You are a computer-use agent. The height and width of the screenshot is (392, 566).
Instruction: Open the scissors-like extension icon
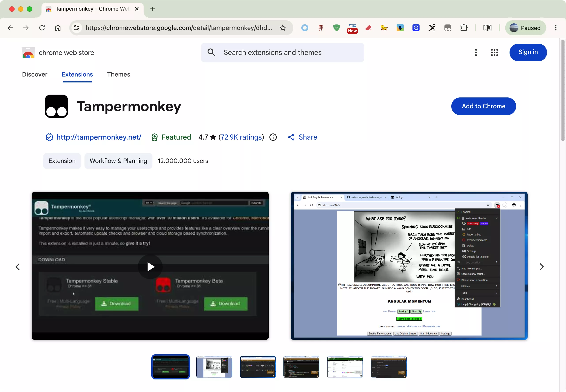point(432,28)
